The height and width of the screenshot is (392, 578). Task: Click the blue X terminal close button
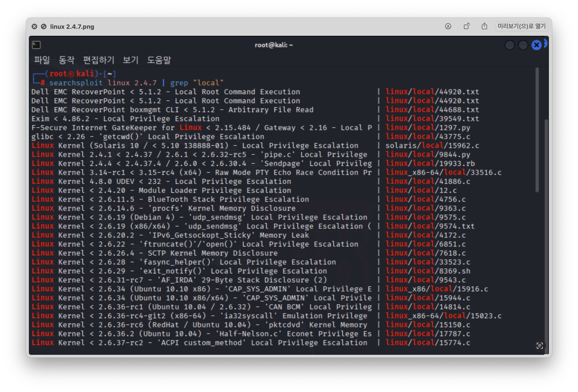[x=536, y=45]
